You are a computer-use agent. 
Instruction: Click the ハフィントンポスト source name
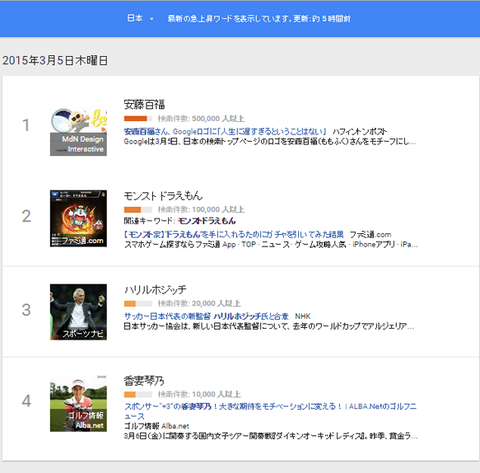click(360, 131)
